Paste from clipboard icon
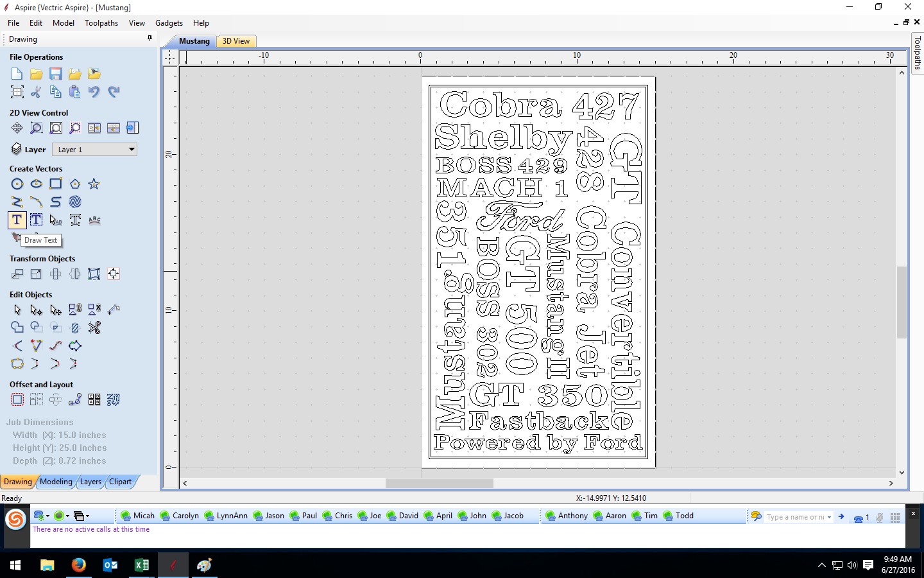924x578 pixels. coord(75,92)
